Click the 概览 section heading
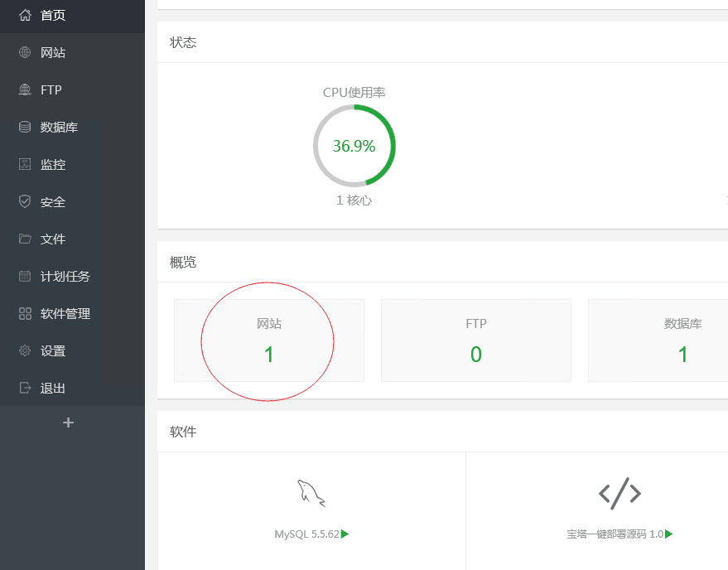The width and height of the screenshot is (728, 570). (x=183, y=262)
